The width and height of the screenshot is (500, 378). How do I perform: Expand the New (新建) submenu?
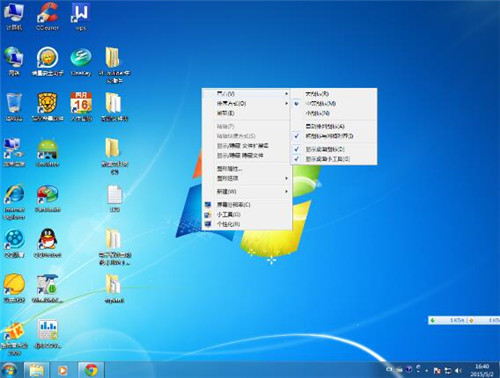[x=247, y=192]
